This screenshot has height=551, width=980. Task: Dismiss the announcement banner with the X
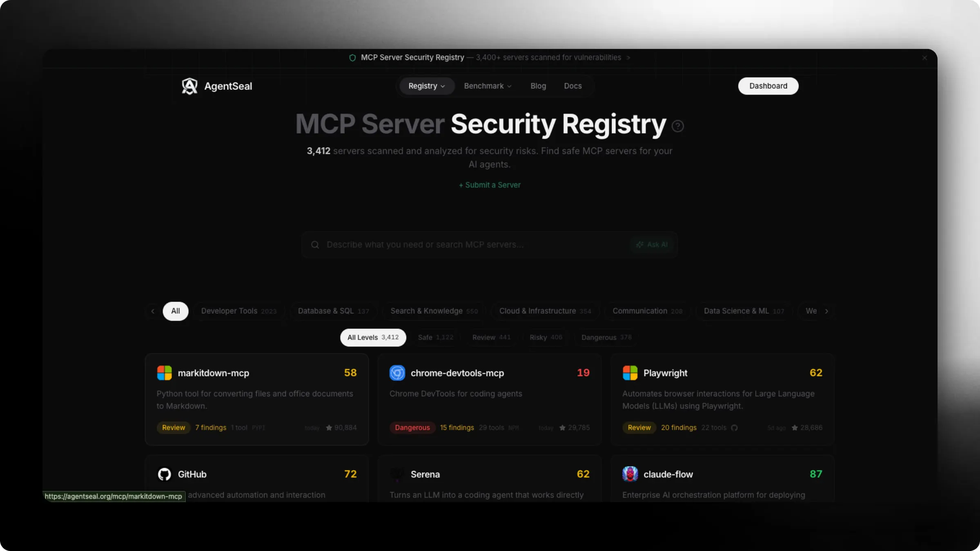coord(924,58)
